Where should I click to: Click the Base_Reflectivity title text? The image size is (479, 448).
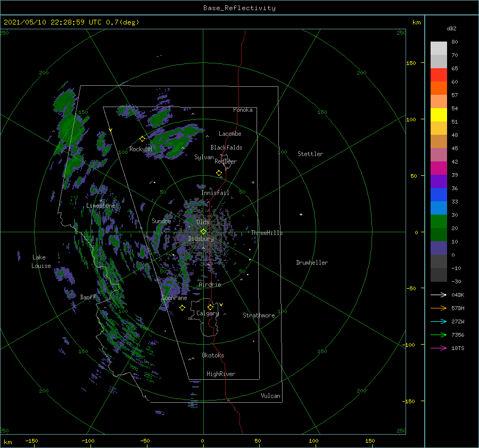[240, 8]
